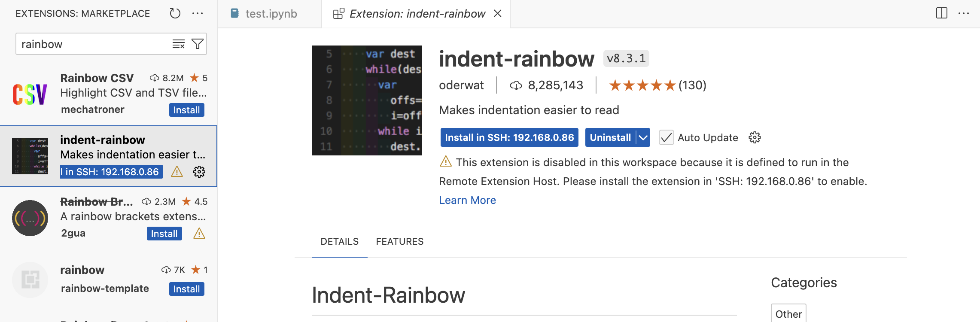Switch to the FEATURES tab

point(400,242)
